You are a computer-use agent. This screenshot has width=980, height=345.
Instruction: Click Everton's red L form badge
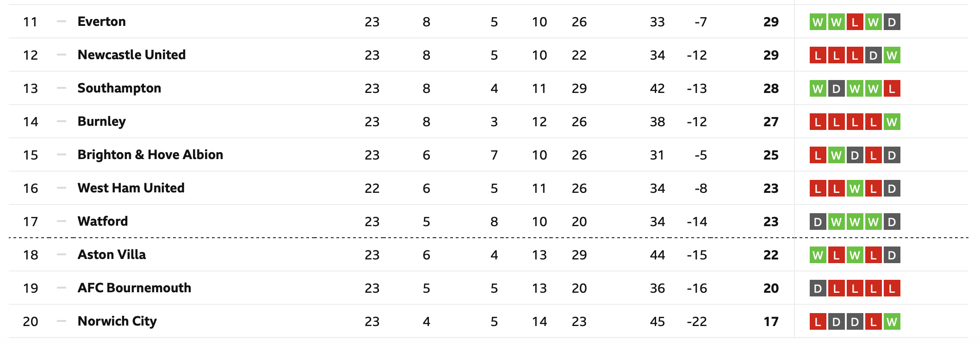(x=855, y=22)
